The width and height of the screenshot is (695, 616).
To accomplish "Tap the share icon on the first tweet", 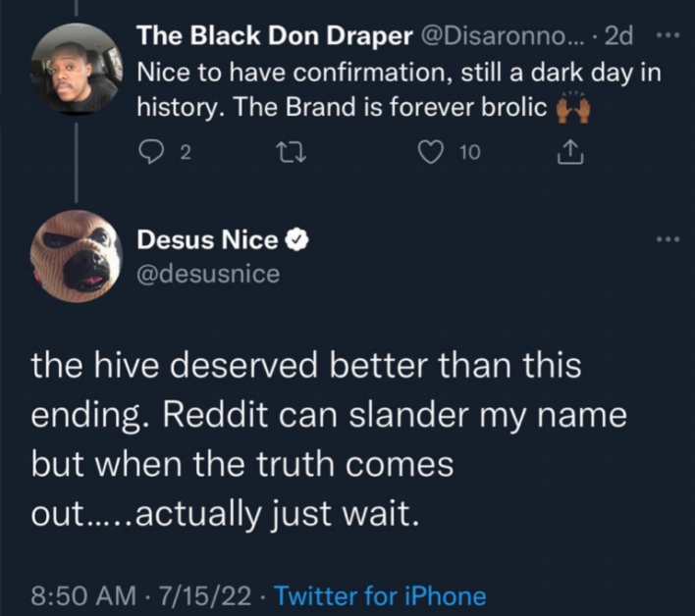I will pos(570,152).
